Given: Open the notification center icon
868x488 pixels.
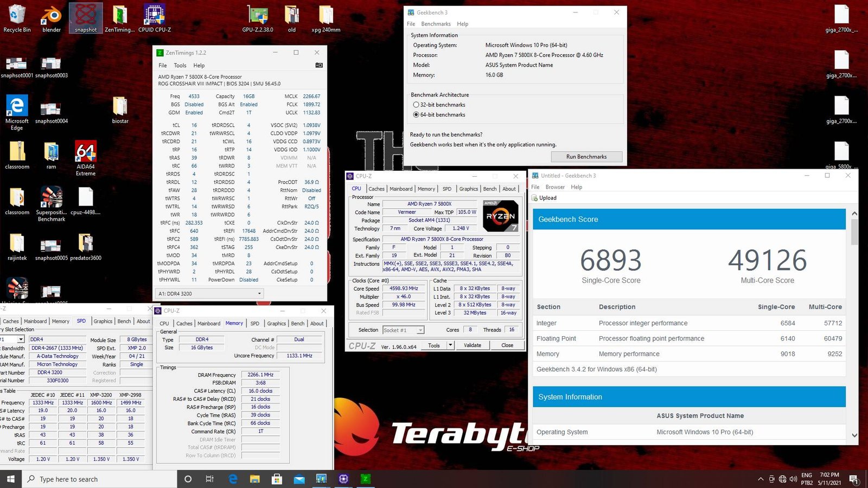Looking at the screenshot, I should 853,479.
